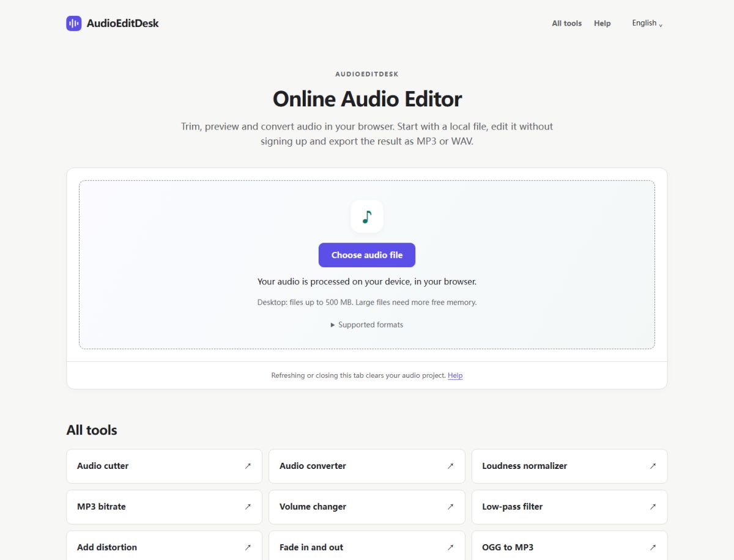The width and height of the screenshot is (734, 560).
Task: Open the Audio cutter tool card
Action: (x=164, y=466)
